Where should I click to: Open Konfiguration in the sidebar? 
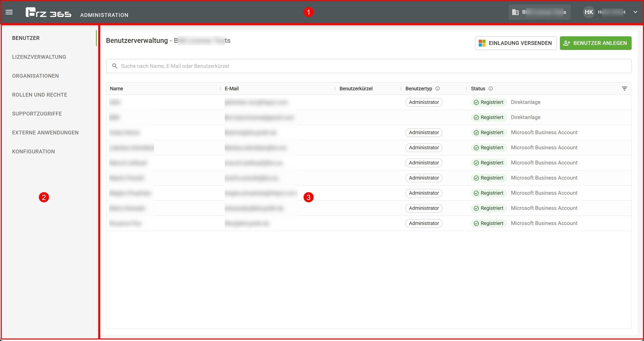click(x=33, y=152)
